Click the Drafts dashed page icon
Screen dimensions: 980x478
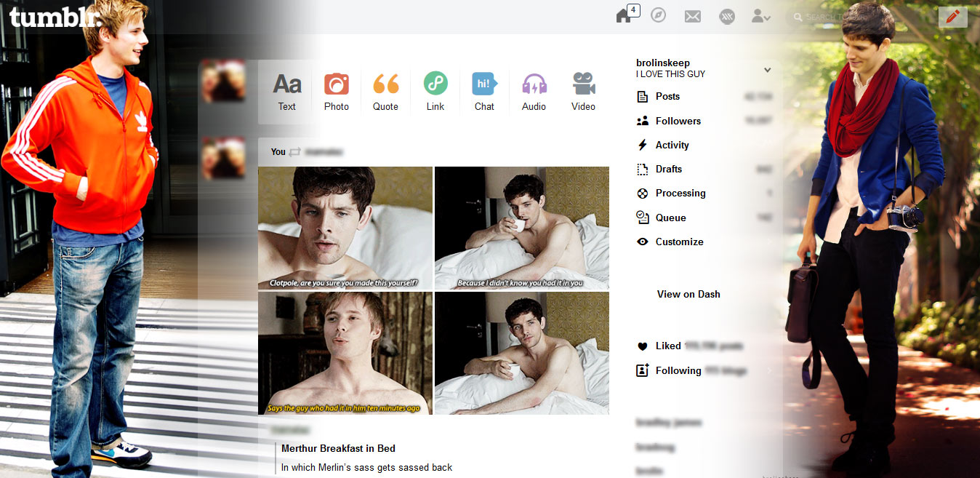pos(642,169)
